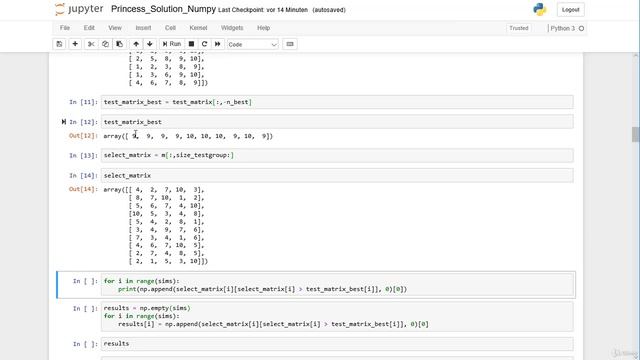Viewport: 640px width, 360px height.
Task: Open the Widgets menu
Action: coord(232,28)
